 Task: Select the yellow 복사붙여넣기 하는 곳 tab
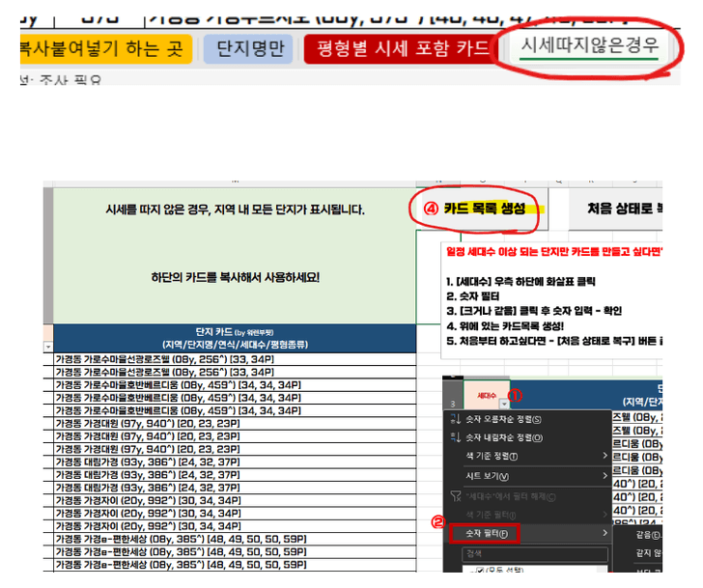[x=106, y=48]
